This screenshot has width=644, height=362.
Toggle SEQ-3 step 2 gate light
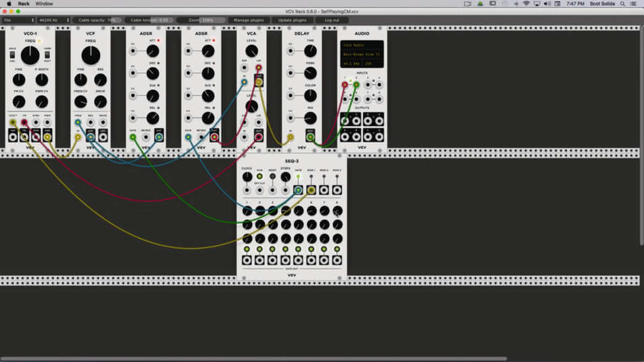(x=260, y=249)
